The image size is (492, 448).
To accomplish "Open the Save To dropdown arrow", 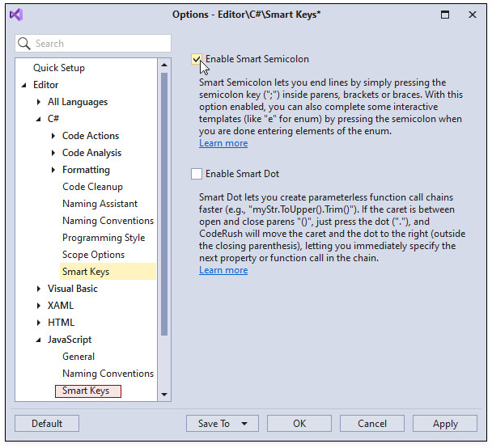I will click(244, 424).
